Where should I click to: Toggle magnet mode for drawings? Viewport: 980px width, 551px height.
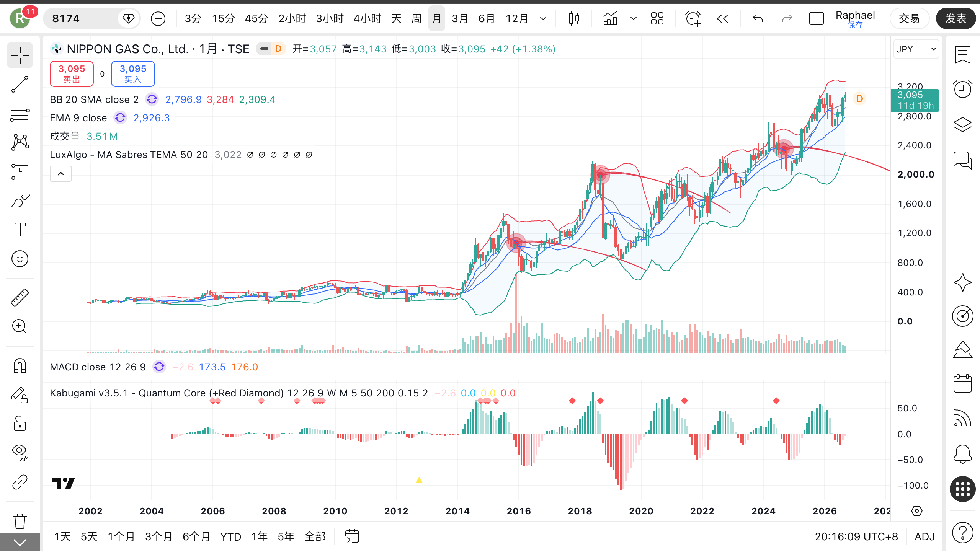point(20,366)
